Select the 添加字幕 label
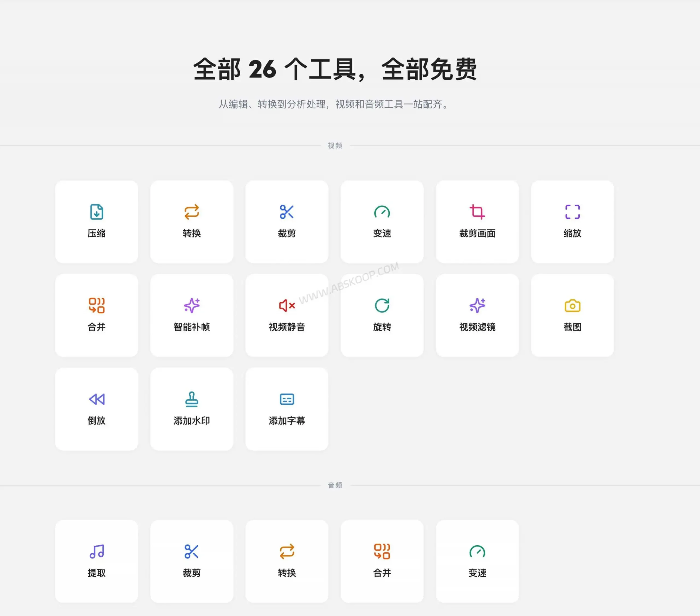 [287, 421]
